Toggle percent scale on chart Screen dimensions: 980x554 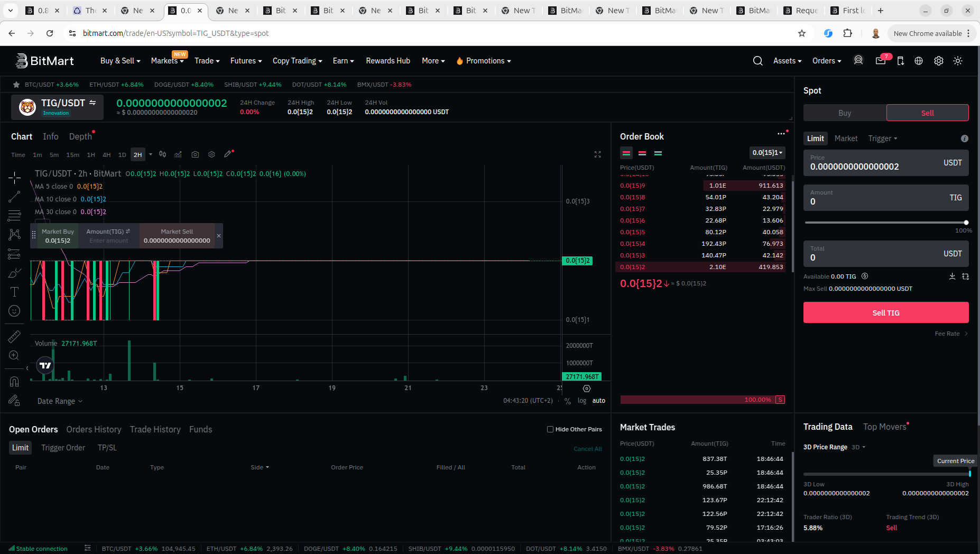pos(568,401)
